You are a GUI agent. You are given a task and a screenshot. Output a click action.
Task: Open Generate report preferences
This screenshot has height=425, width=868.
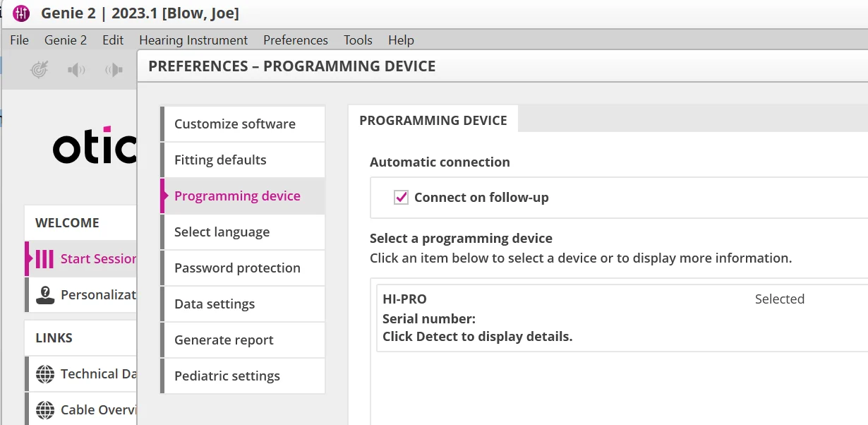tap(243, 340)
